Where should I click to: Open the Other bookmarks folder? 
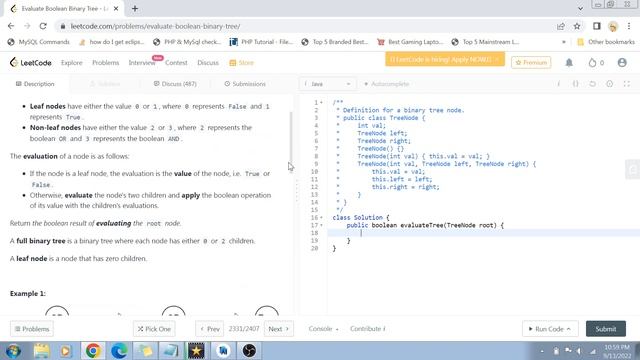point(606,42)
